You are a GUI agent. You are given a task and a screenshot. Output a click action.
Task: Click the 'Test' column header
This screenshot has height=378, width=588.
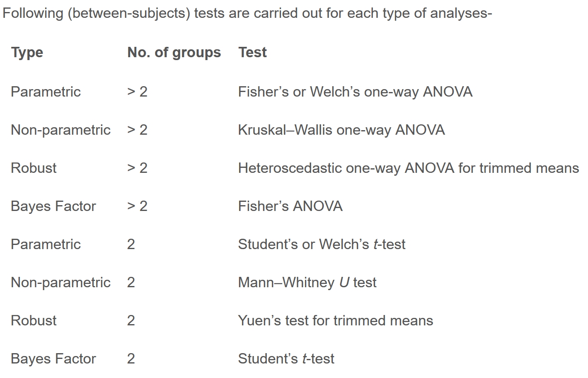[x=252, y=53]
